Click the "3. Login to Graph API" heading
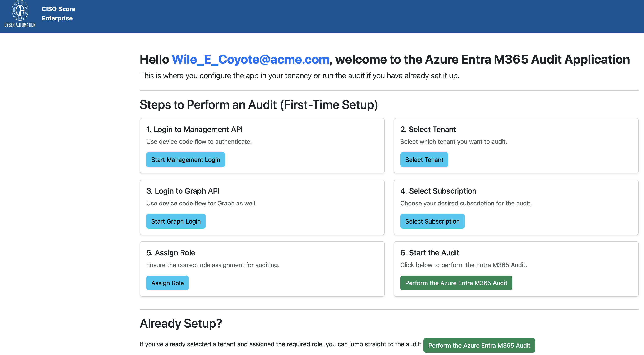The width and height of the screenshot is (644, 355). pyautogui.click(x=183, y=191)
